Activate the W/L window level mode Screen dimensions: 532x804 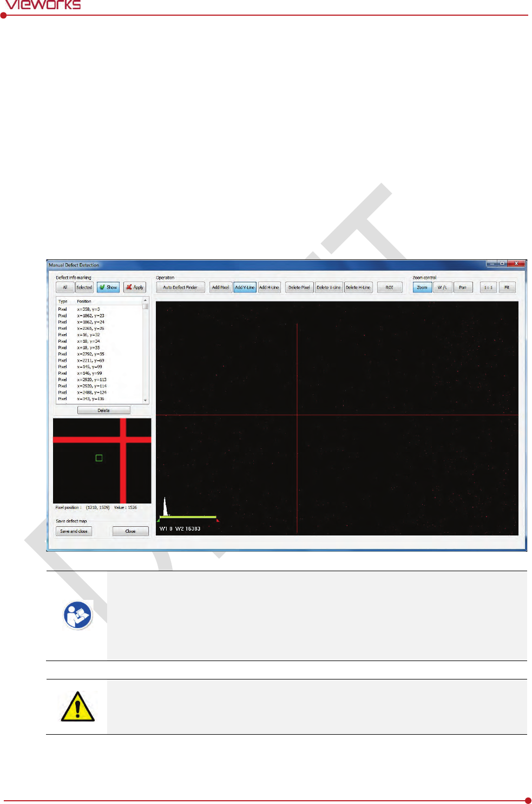[443, 287]
